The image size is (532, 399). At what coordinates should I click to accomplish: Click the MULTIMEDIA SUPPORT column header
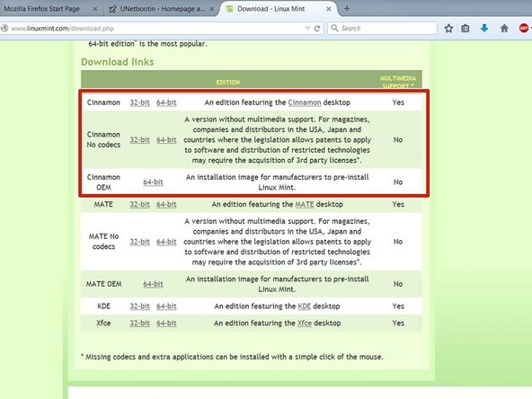(x=397, y=82)
